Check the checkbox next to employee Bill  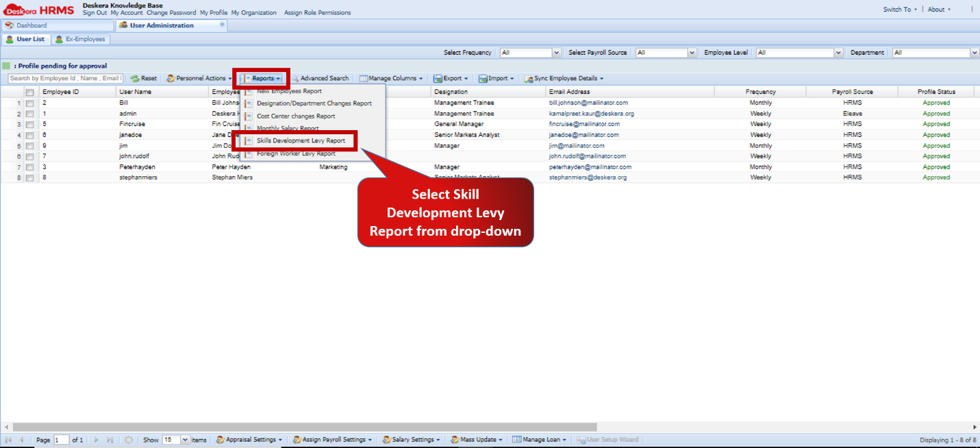[29, 102]
